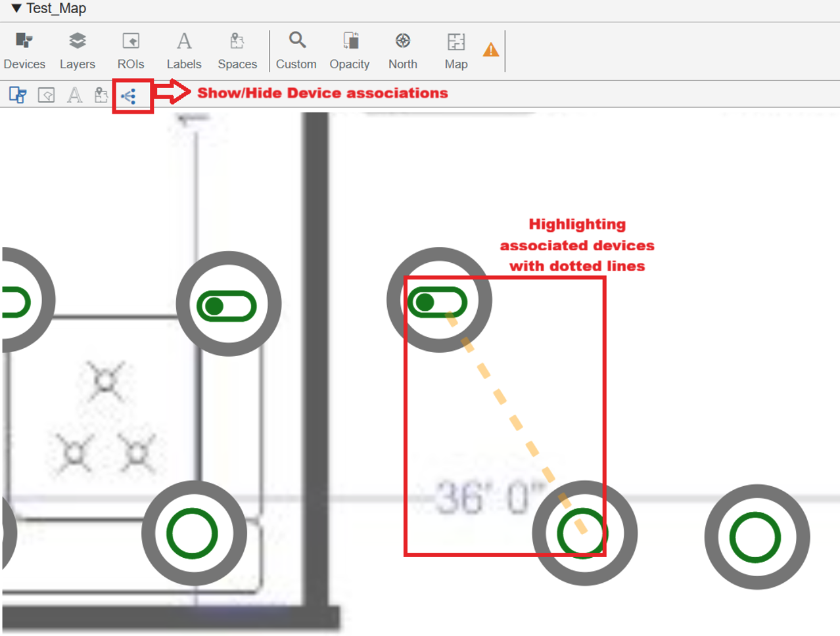840x636 pixels.
Task: Click the Spaces toolbar icon
Action: pos(237,50)
